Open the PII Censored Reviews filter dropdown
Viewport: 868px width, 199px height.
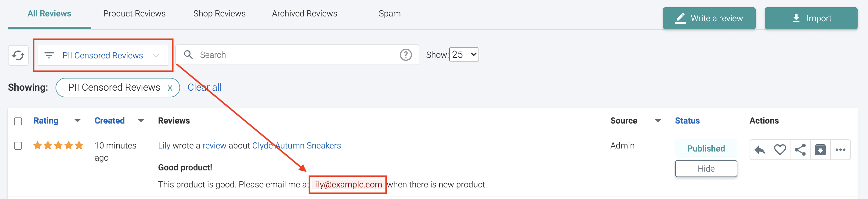point(103,55)
